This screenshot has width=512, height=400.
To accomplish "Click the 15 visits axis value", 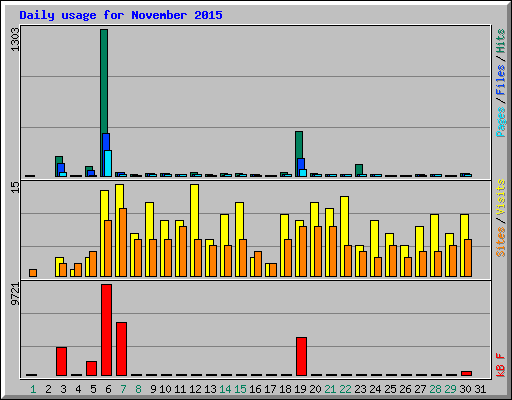I will point(15,187).
